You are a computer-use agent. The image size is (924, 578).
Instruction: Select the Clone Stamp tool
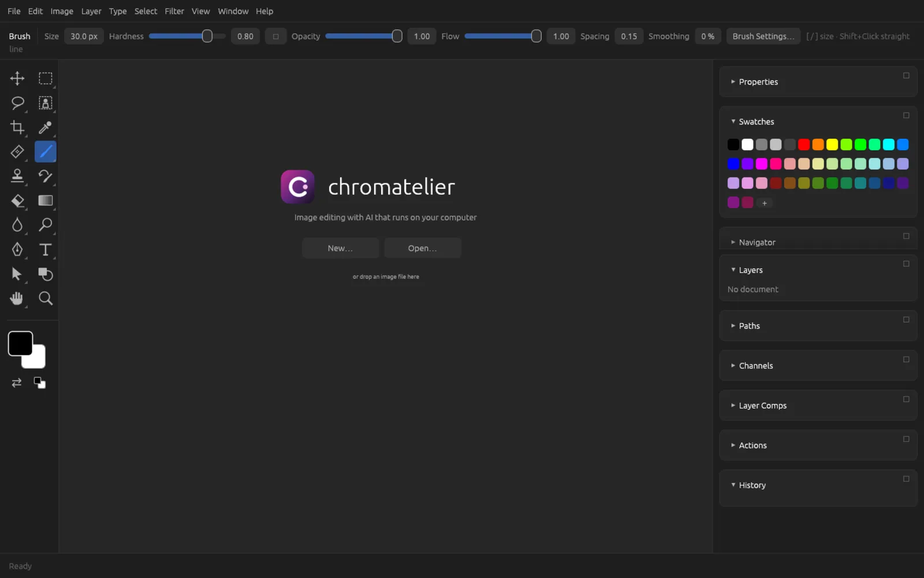pyautogui.click(x=17, y=176)
